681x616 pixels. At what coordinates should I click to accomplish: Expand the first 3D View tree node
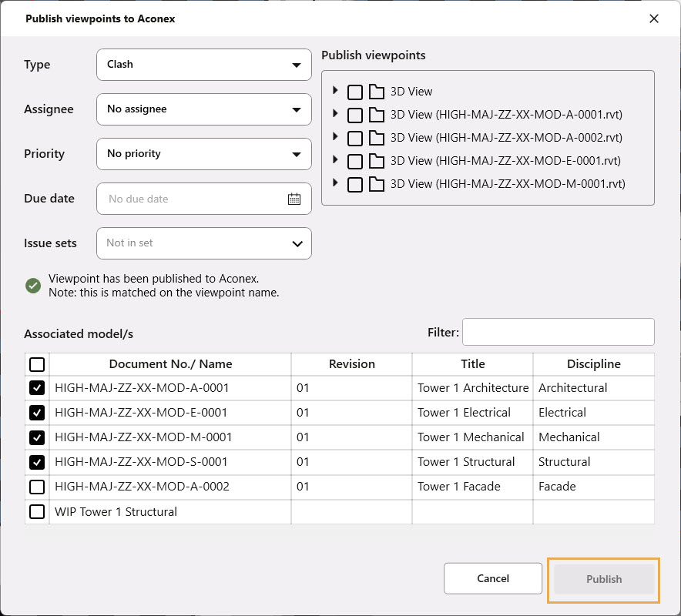pos(335,91)
